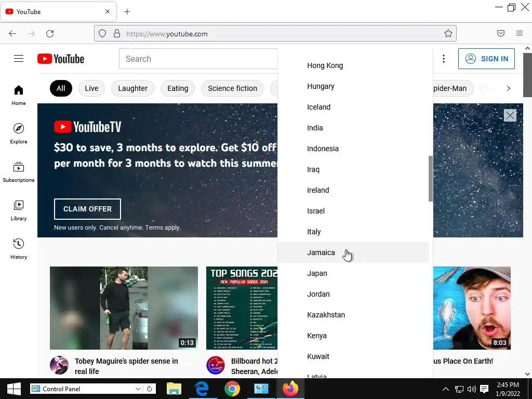Open the YouTube hamburger guide menu
The height and width of the screenshot is (399, 532).
tap(19, 59)
